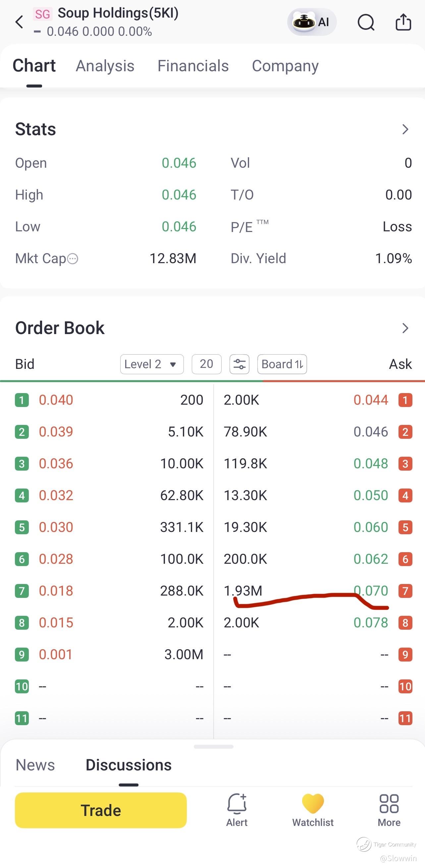Image resolution: width=425 pixels, height=868 pixels.
Task: Select the 20 depth option
Action: pos(206,364)
